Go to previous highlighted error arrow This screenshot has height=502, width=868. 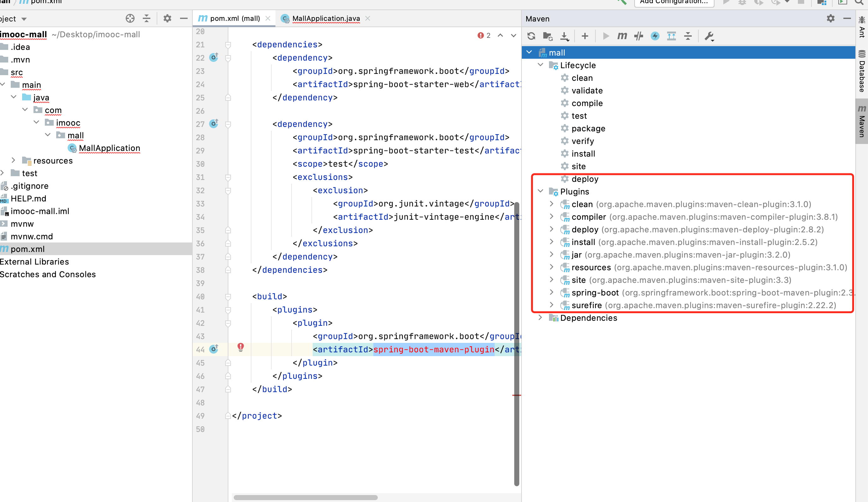pyautogui.click(x=500, y=35)
